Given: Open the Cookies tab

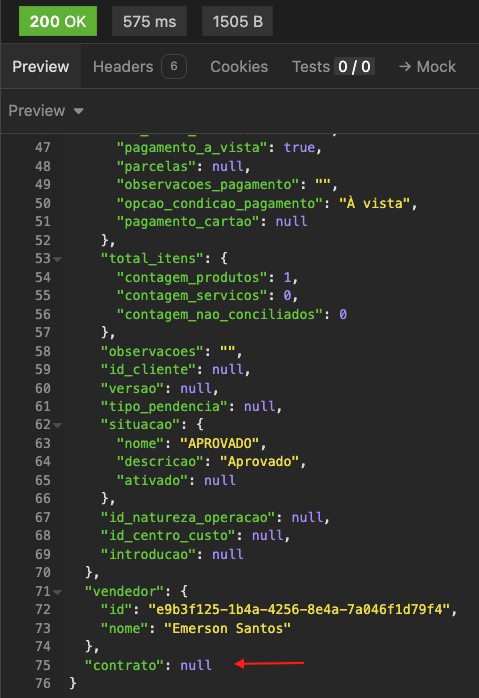Looking at the screenshot, I should 239,67.
